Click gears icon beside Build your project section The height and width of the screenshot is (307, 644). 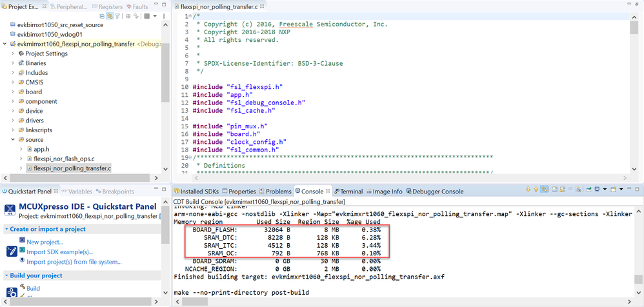coord(12,293)
